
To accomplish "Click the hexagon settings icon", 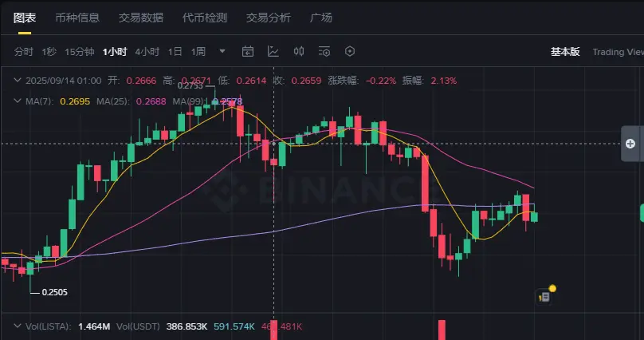I will [x=349, y=52].
